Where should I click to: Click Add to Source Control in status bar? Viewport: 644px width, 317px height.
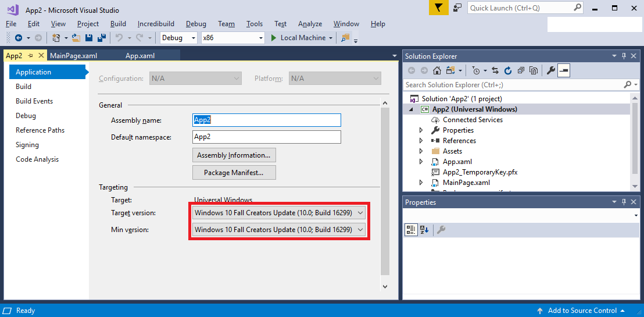[x=581, y=311]
